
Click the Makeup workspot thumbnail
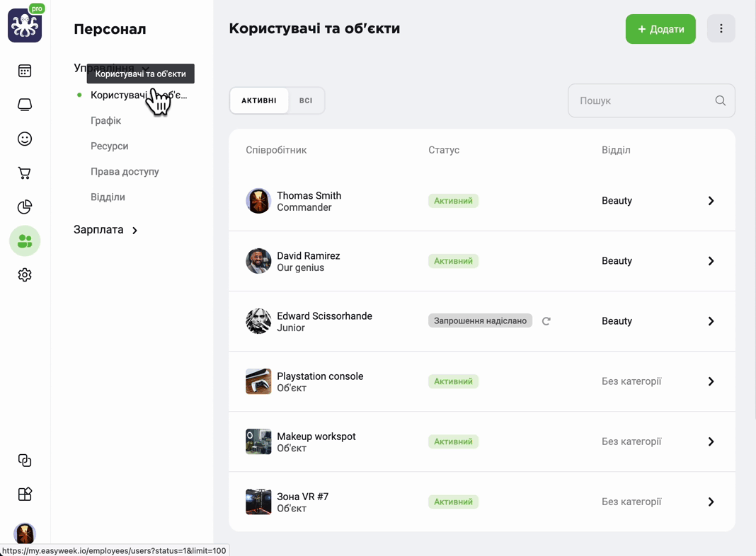(x=258, y=442)
